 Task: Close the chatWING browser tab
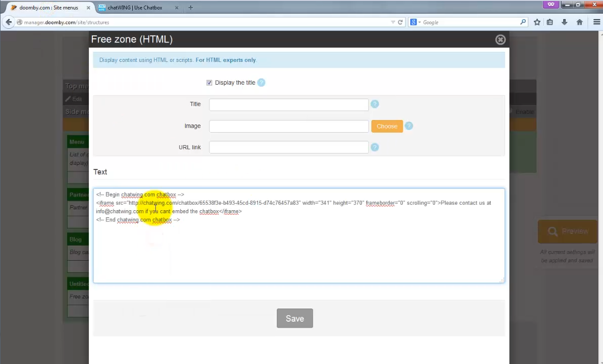coord(177,8)
